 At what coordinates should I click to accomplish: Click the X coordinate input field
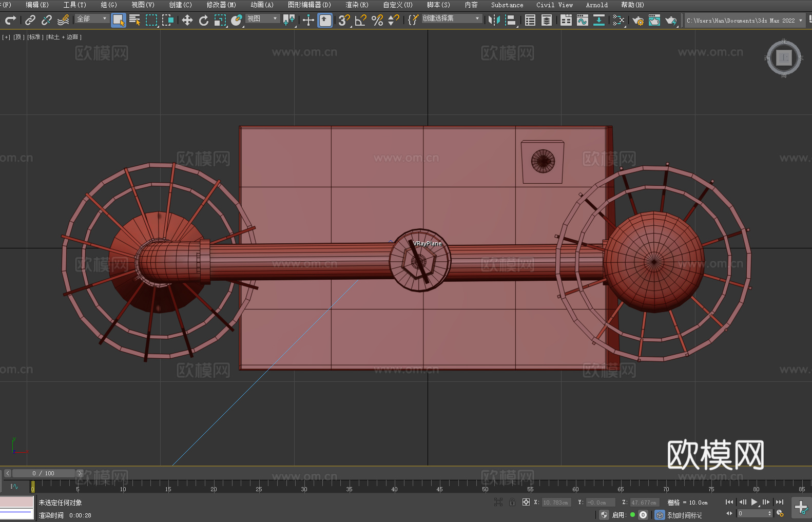[x=556, y=502]
